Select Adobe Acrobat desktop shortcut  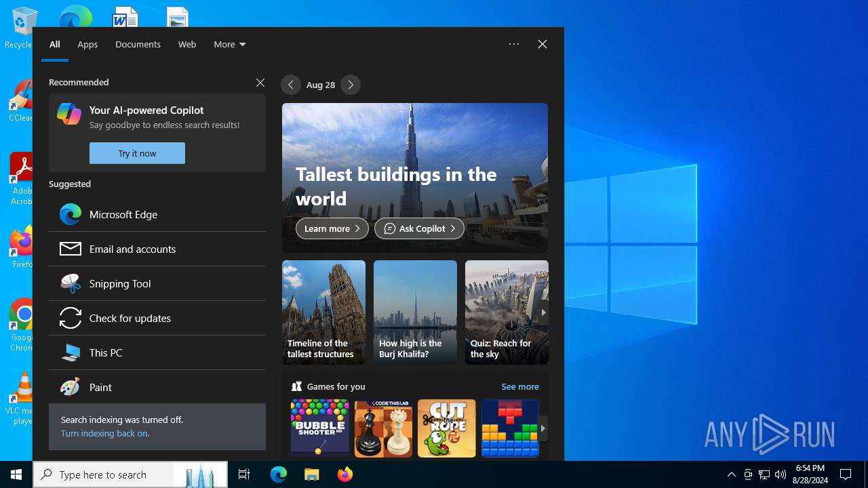[x=21, y=179]
